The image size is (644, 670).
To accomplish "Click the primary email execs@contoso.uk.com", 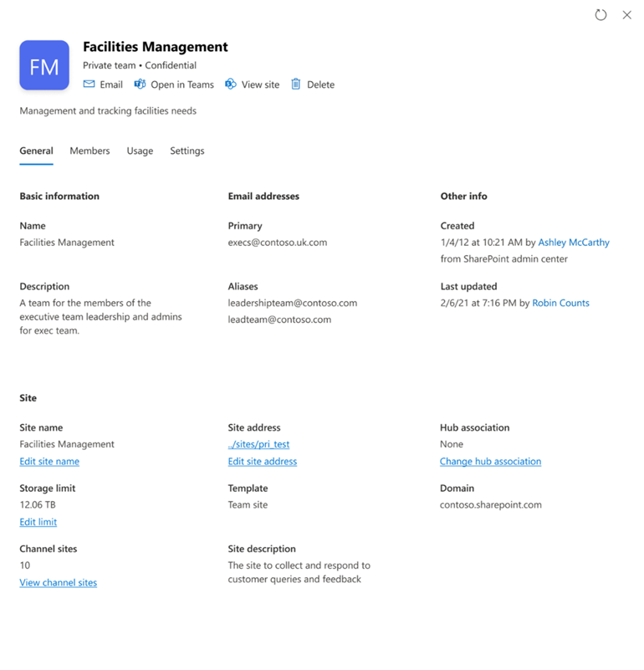I will (x=278, y=243).
